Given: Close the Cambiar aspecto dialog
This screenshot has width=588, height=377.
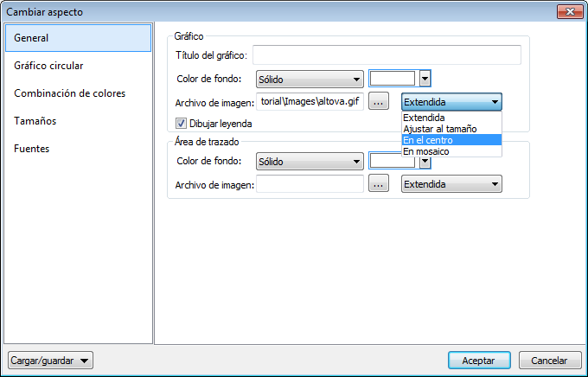Looking at the screenshot, I should [568, 11].
